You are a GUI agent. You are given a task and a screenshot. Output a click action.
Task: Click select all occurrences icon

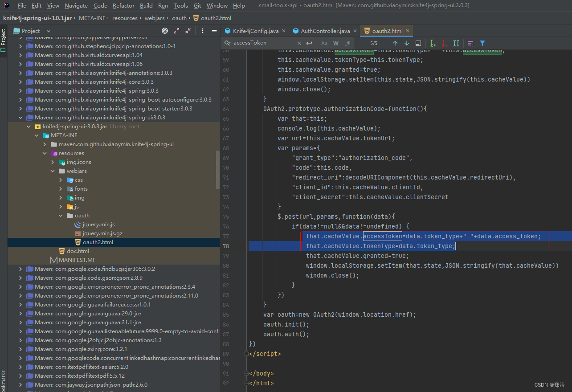coord(456,43)
